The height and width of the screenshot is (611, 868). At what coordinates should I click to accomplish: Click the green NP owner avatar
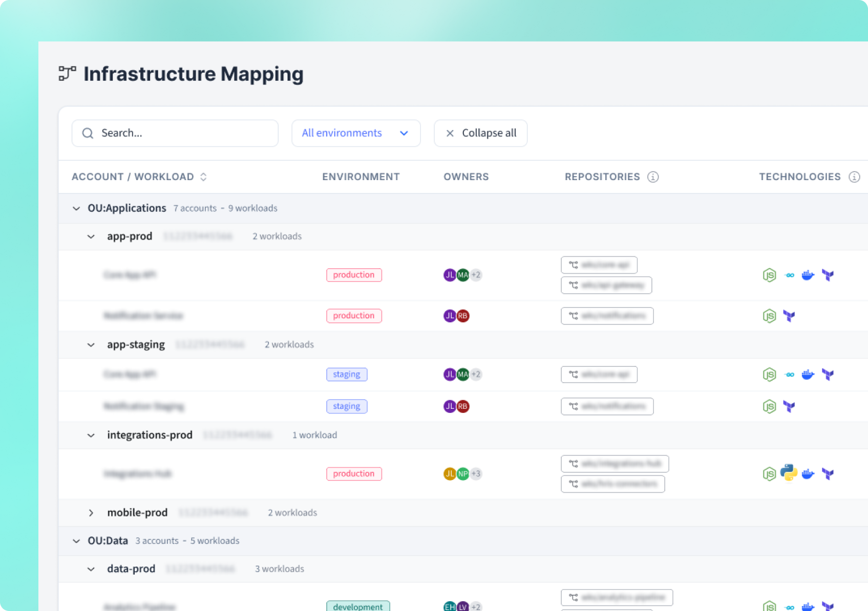tap(463, 474)
